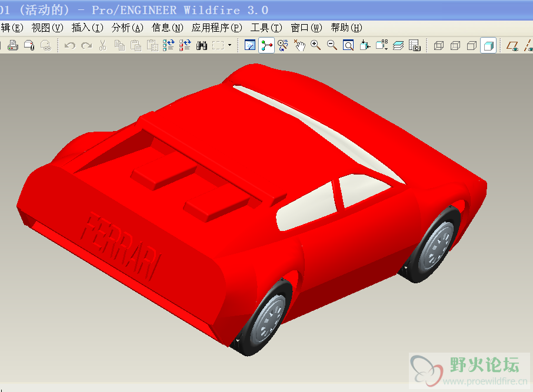The image size is (533, 392).
Task: Click the Reorient view icon
Action: (365, 45)
